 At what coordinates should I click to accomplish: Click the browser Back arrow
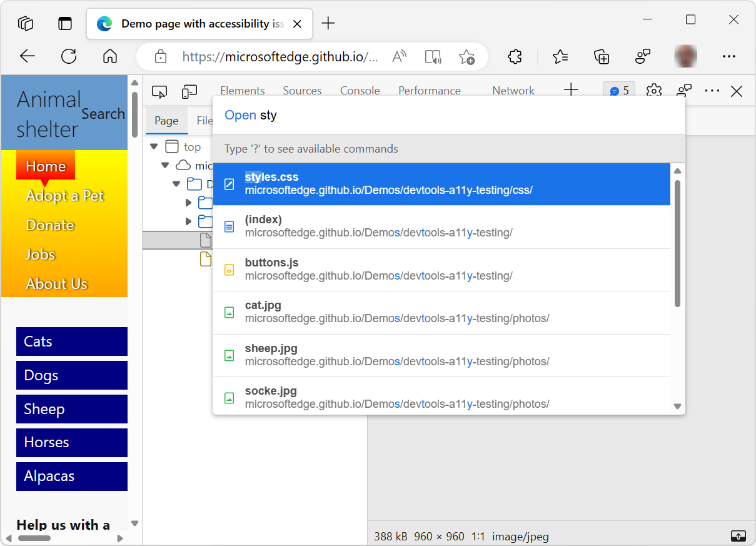pos(28,56)
